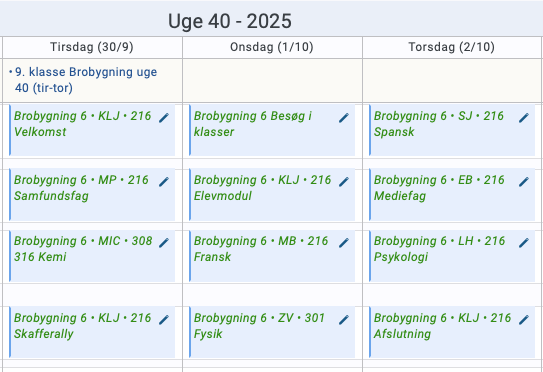Open the Psykologi lesson with LH
Screen dimensions: 543x372
[x=452, y=256]
